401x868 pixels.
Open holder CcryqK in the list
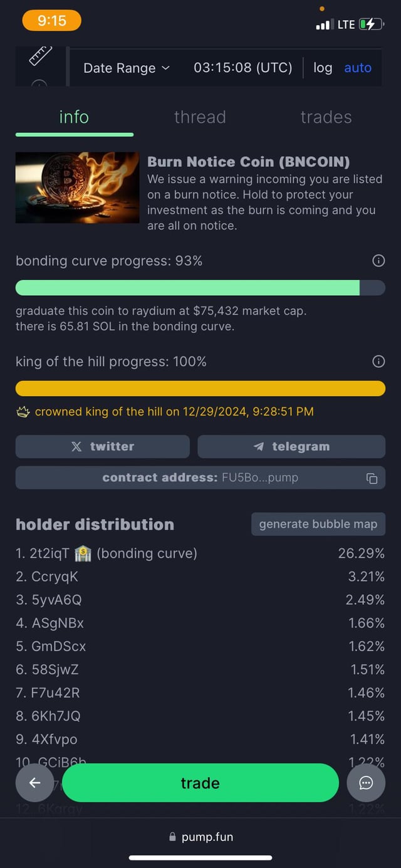55,577
